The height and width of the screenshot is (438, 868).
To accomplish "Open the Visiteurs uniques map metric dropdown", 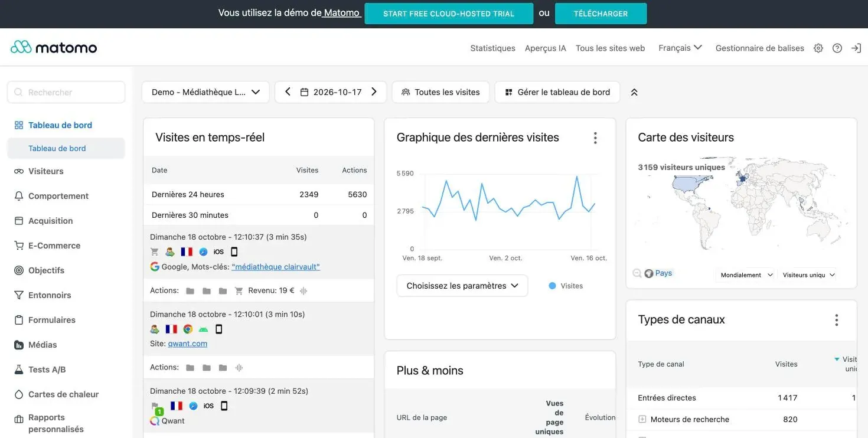I will click(x=808, y=275).
